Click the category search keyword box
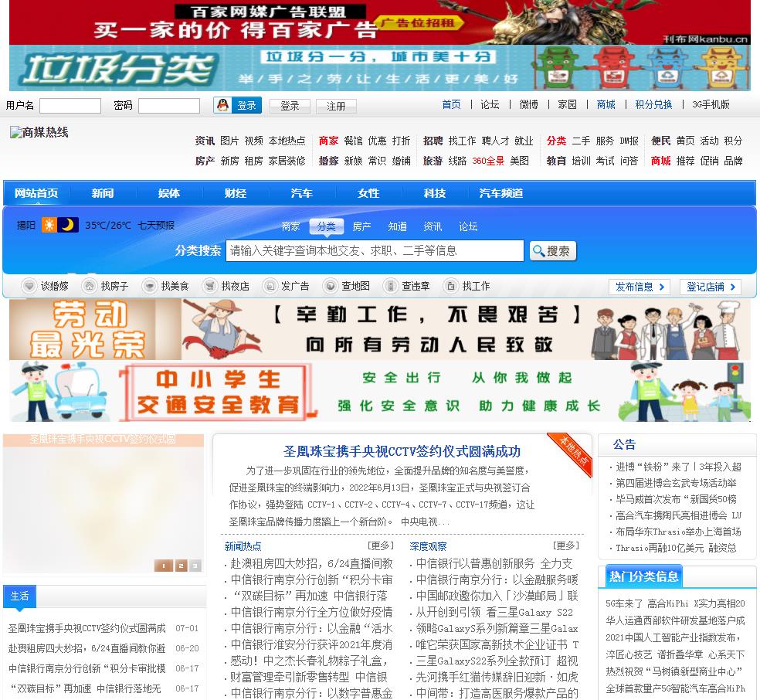The width and height of the screenshot is (760, 700). pos(375,250)
